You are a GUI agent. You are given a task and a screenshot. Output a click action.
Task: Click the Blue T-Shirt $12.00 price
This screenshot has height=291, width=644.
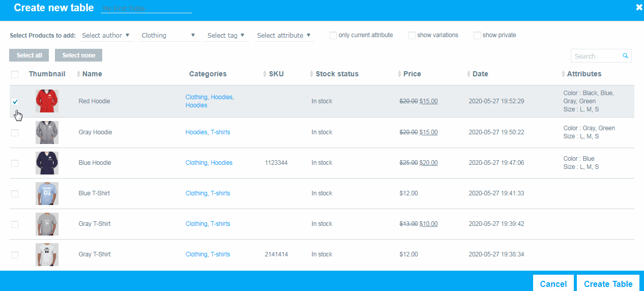click(409, 193)
